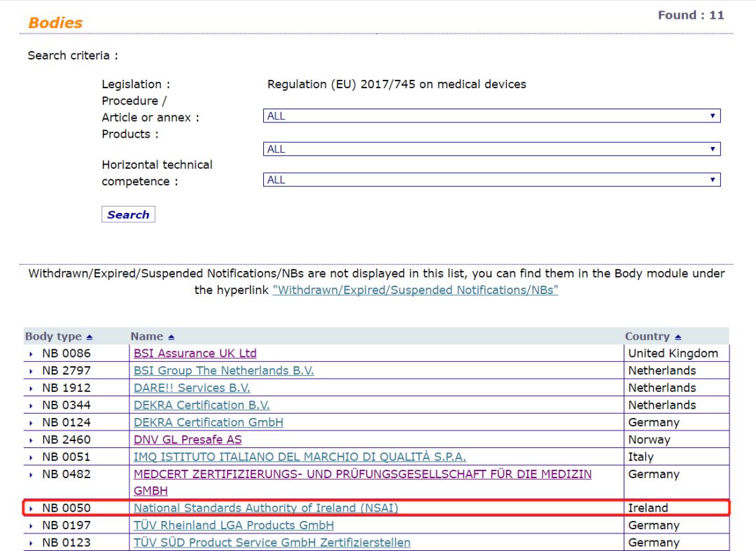The width and height of the screenshot is (756, 551).
Task: Open the Procedure / Article or annex dropdown
Action: 492,116
